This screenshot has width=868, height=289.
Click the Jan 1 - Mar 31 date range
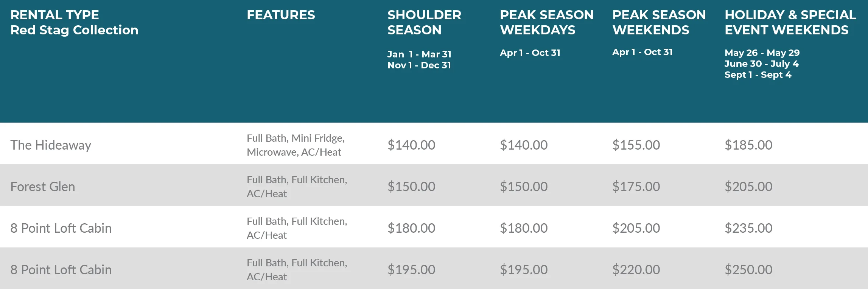click(x=419, y=54)
